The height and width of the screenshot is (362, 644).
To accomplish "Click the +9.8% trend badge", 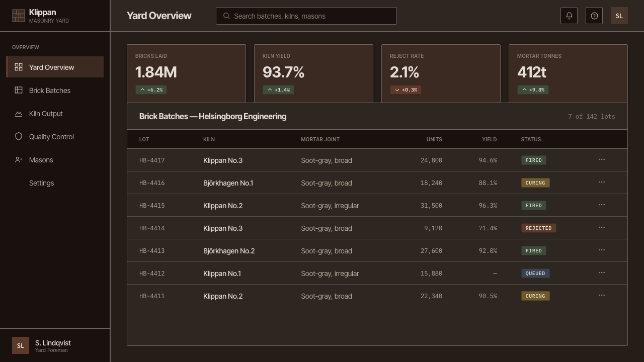I will click(x=533, y=89).
